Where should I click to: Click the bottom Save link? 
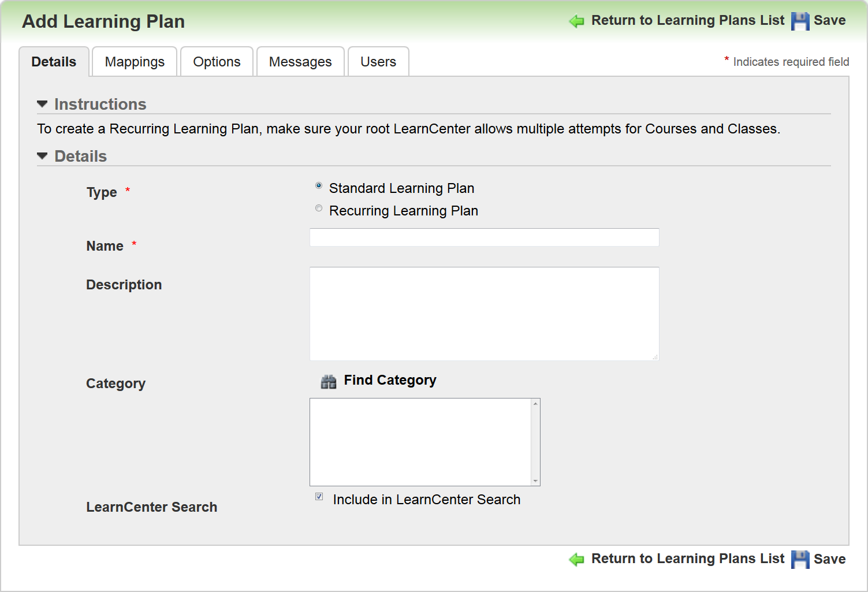829,559
